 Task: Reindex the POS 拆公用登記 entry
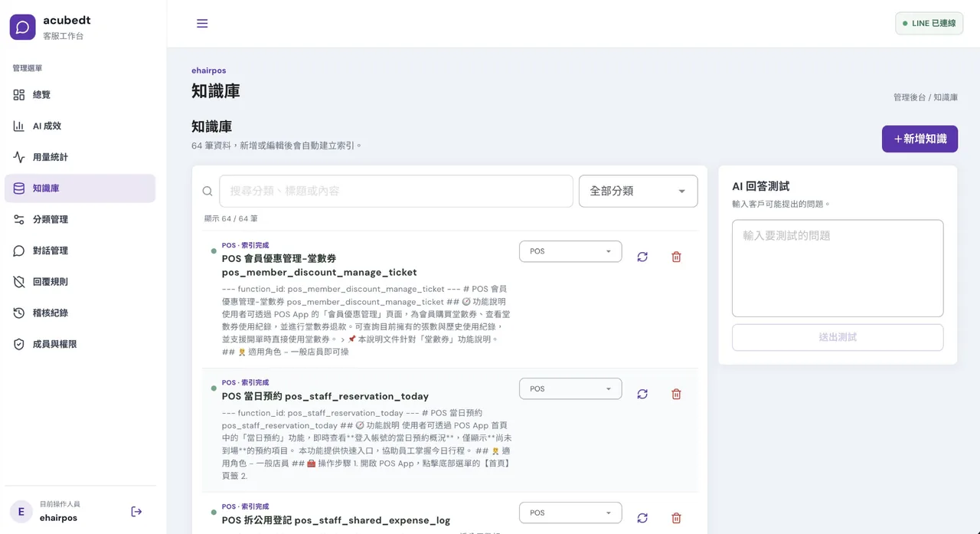pos(642,518)
